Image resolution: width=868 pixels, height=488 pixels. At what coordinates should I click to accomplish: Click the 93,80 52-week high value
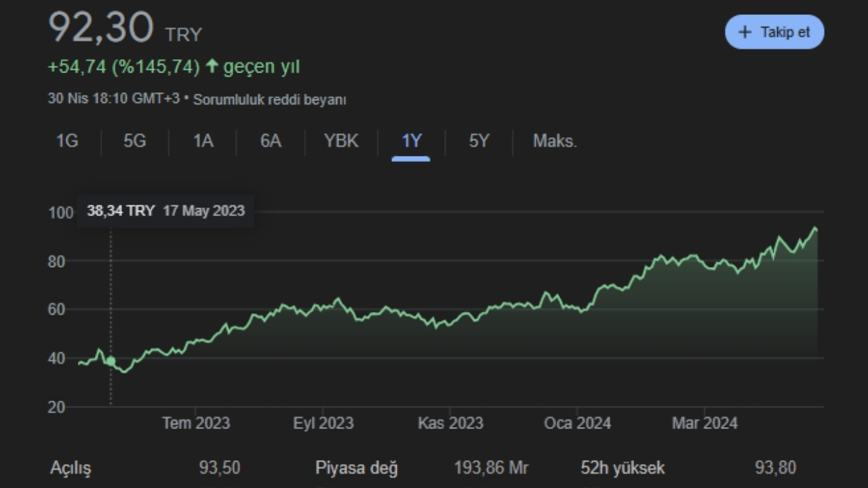pos(775,468)
